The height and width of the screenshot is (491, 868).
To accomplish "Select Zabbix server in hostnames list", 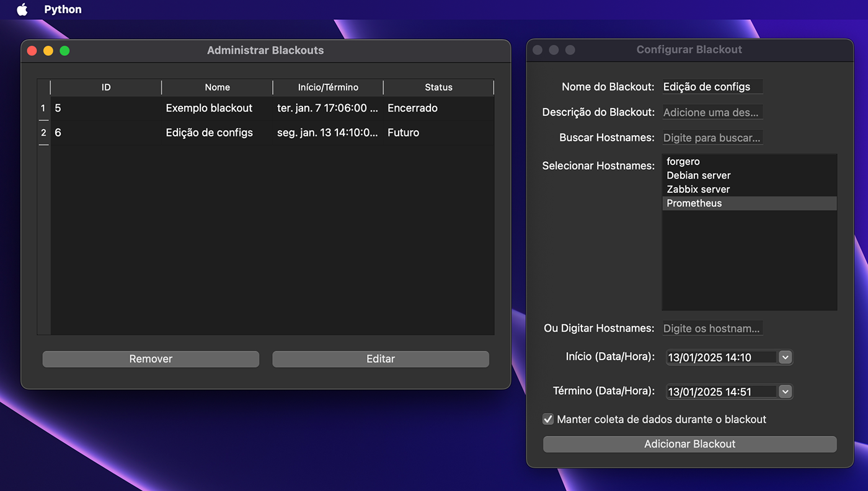I will (x=750, y=189).
